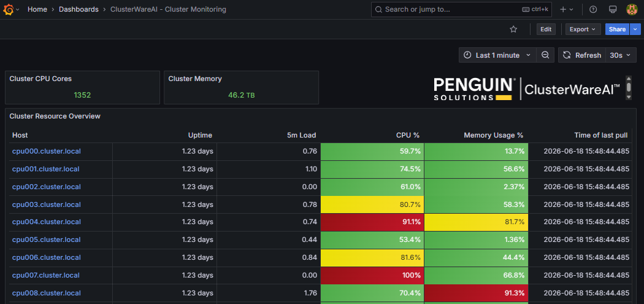Select the 46.2 TB memory value
The width and height of the screenshot is (644, 304).
(x=242, y=95)
